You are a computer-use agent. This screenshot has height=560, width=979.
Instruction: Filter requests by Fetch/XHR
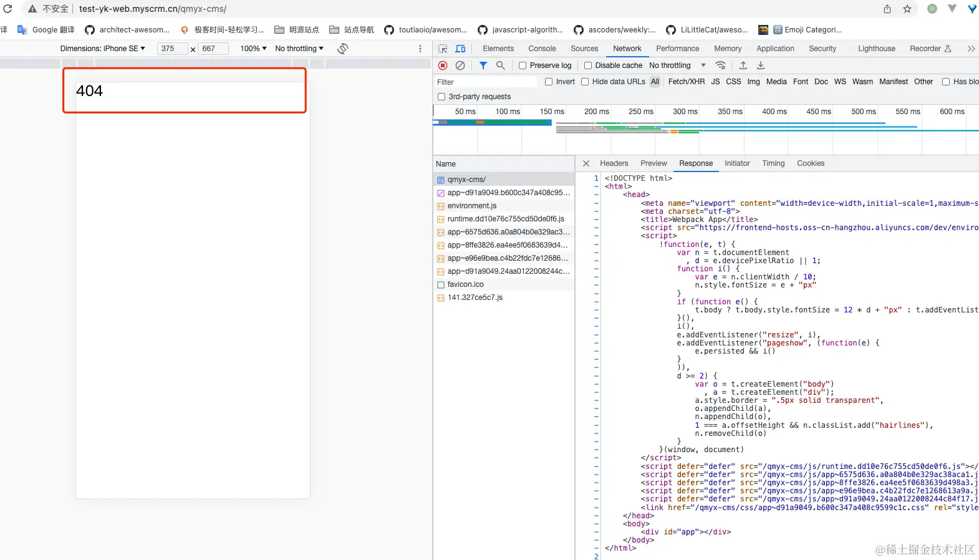[x=687, y=82]
